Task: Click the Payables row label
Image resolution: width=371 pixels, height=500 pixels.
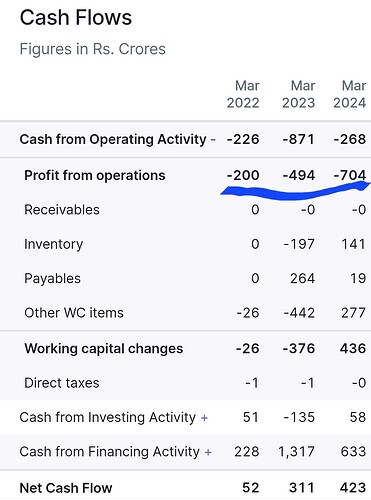Action: tap(52, 278)
